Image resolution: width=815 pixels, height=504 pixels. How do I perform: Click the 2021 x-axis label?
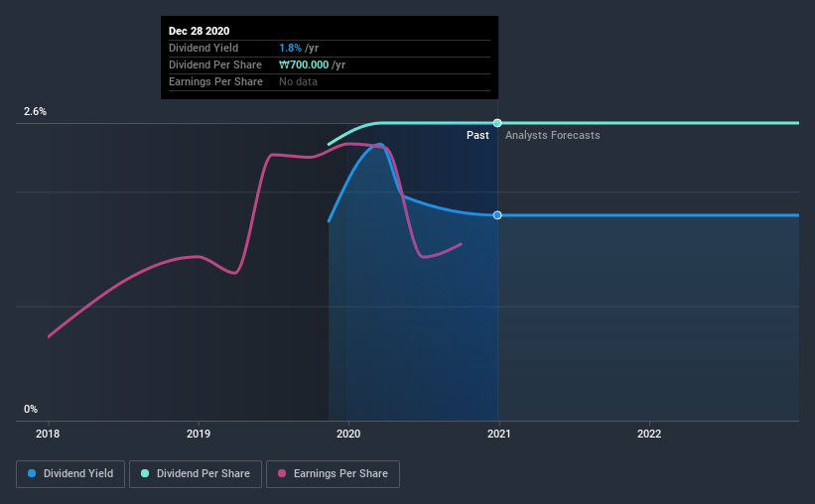(498, 434)
